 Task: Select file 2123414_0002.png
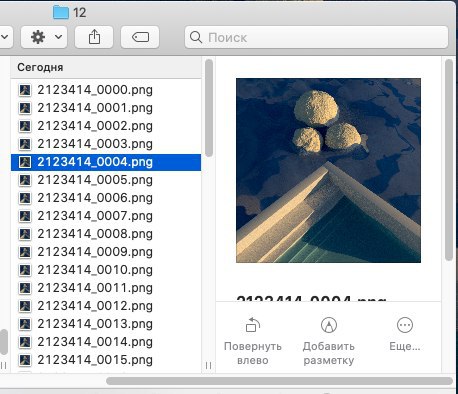point(106,126)
